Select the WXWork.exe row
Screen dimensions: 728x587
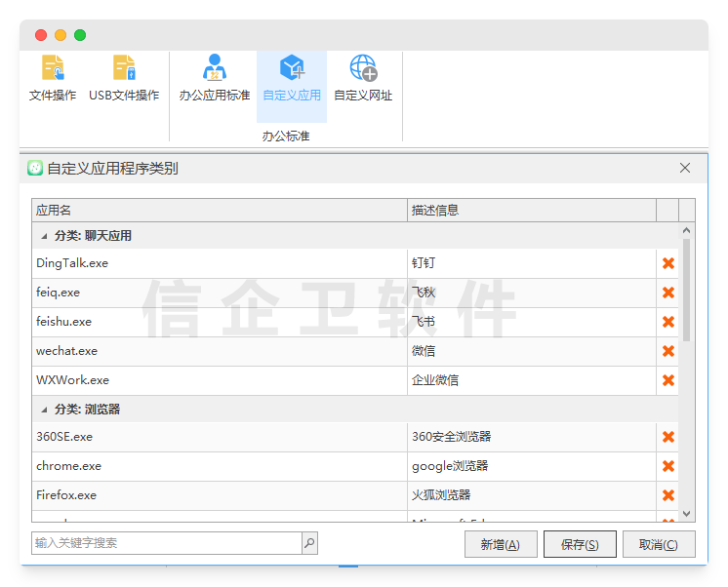[219, 380]
